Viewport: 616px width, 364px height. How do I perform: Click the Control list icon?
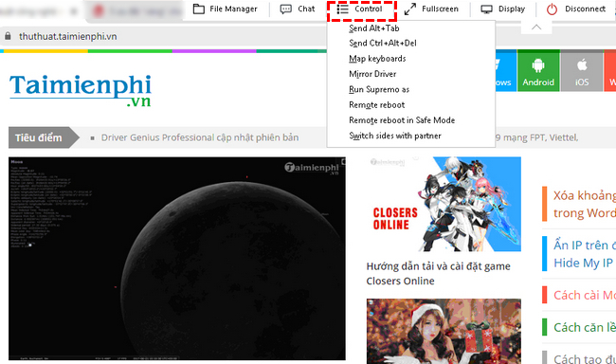click(342, 9)
